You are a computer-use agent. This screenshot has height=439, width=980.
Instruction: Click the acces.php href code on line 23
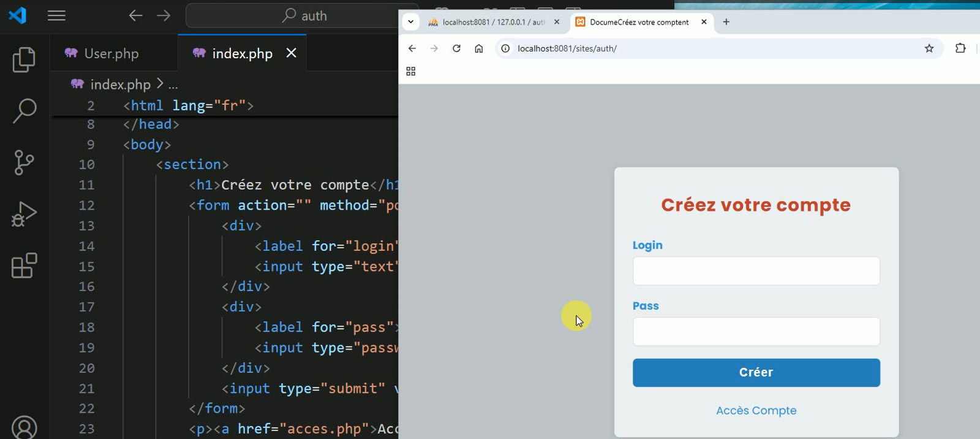point(294,429)
